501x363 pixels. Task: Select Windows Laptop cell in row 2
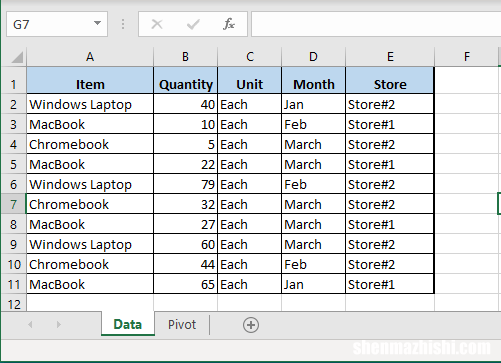coord(90,104)
